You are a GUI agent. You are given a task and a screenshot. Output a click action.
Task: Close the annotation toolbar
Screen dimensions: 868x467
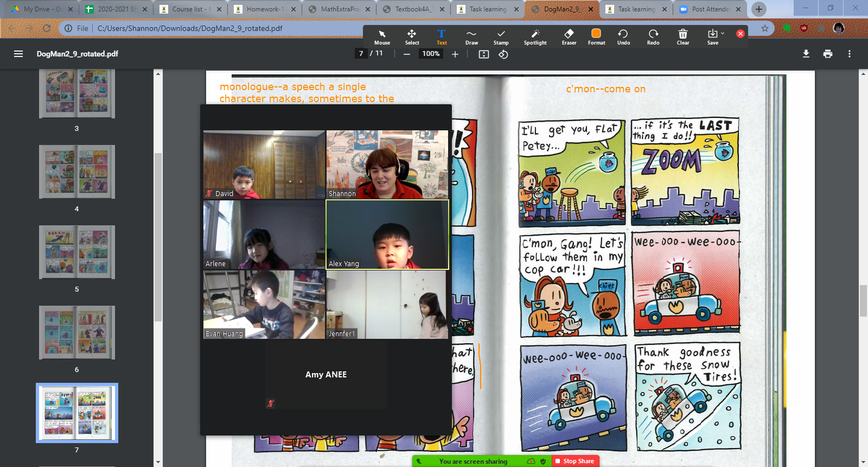[740, 33]
